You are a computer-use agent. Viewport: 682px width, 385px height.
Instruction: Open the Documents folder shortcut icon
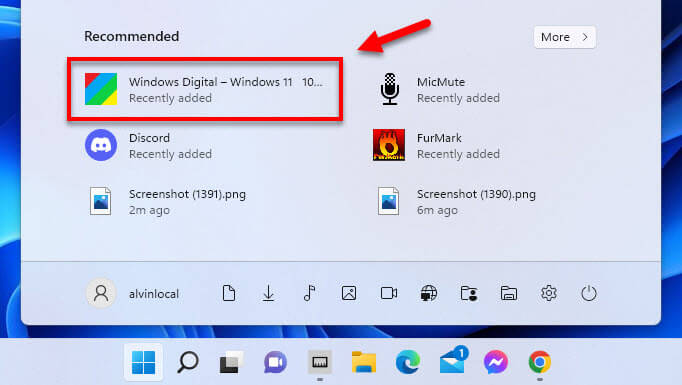click(229, 293)
